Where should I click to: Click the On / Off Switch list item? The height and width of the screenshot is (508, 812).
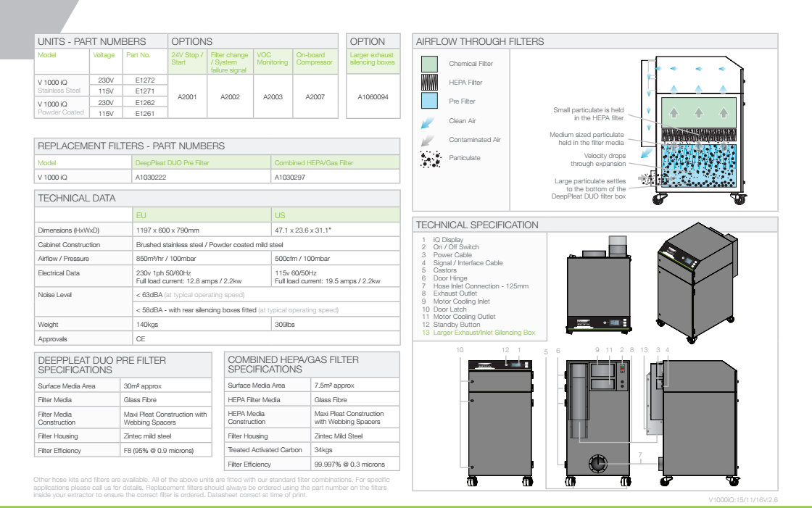456,247
